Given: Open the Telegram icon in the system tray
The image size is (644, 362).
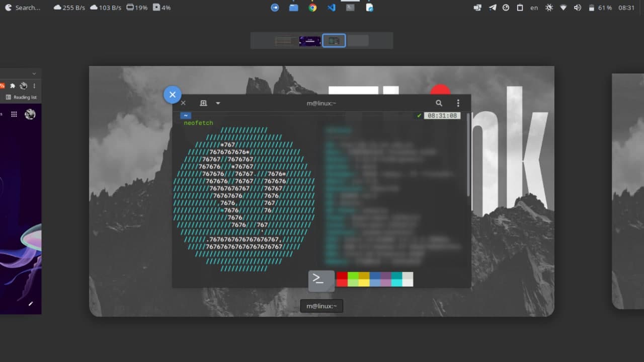Looking at the screenshot, I should 492,8.
